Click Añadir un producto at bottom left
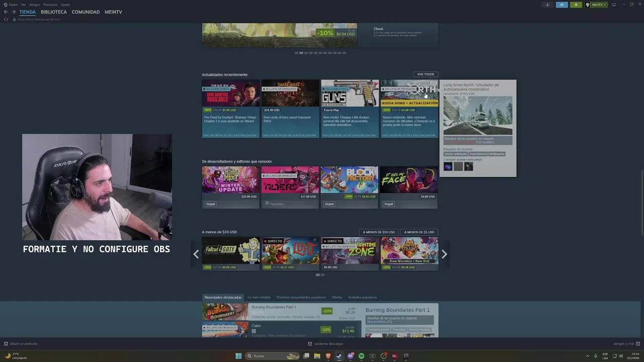Image resolution: width=644 pixels, height=362 pixels. tap(21, 344)
